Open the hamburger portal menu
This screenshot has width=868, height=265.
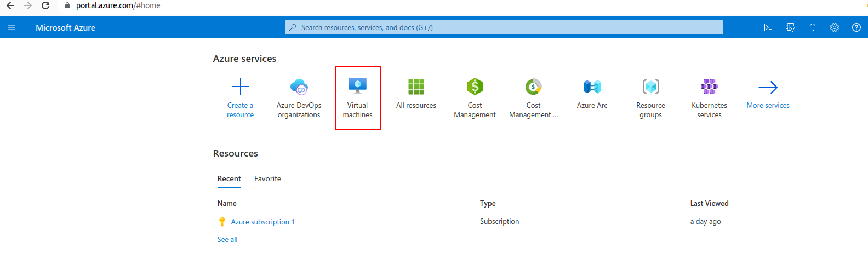tap(12, 27)
